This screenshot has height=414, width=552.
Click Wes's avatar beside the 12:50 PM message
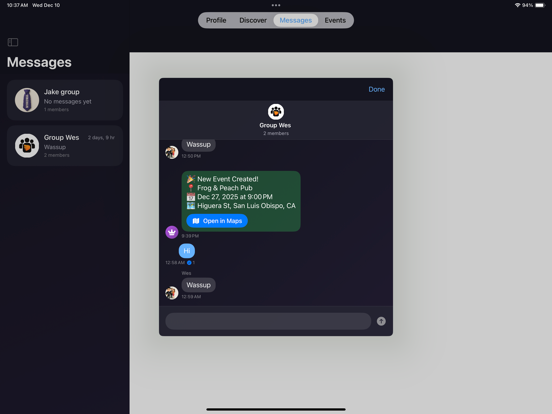(x=172, y=152)
